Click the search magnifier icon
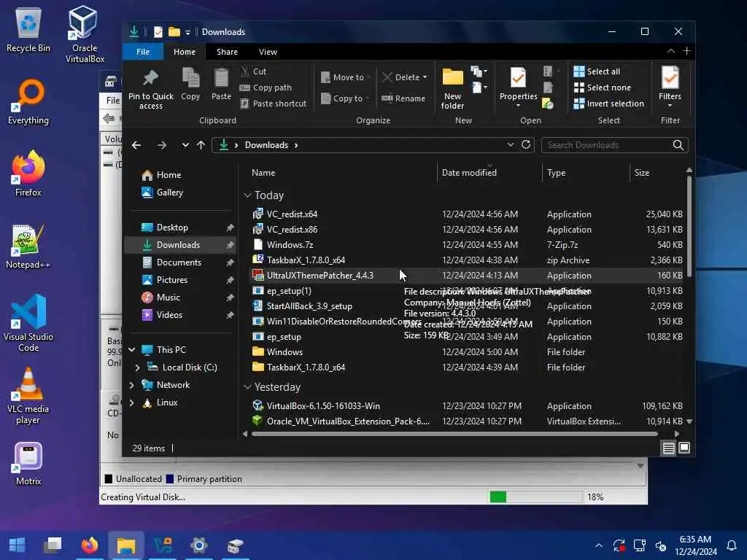This screenshot has height=560, width=747. (x=678, y=145)
